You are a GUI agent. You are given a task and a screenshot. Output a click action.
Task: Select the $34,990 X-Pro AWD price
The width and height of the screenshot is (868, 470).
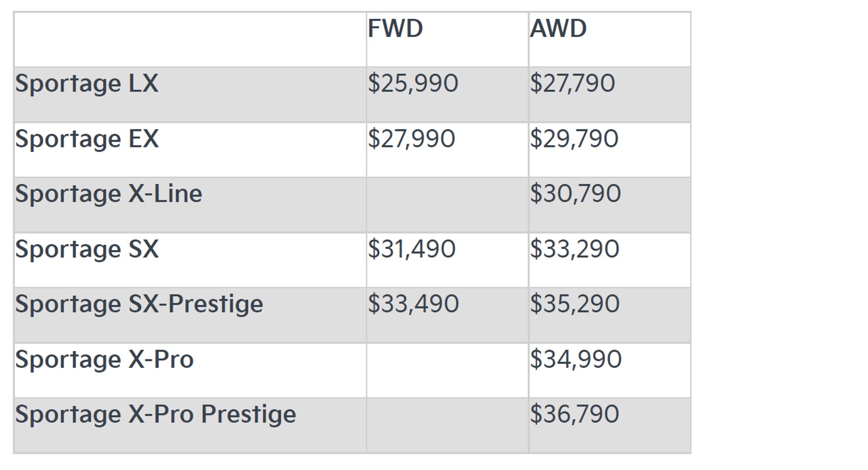point(576,360)
